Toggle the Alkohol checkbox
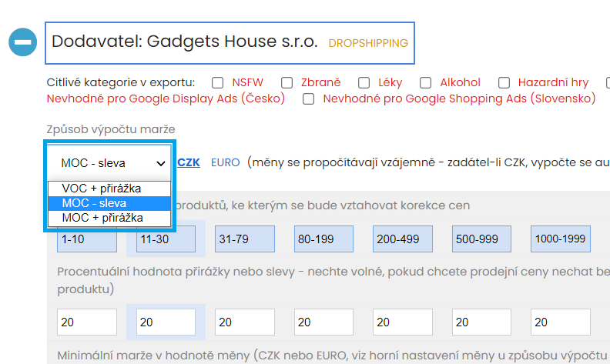 click(x=426, y=83)
